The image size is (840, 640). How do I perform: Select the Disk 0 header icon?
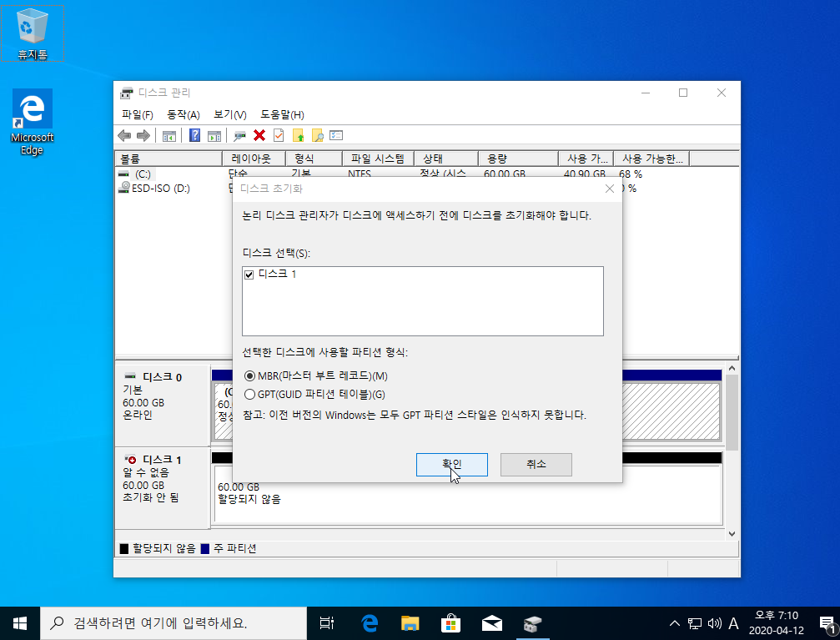click(130, 376)
